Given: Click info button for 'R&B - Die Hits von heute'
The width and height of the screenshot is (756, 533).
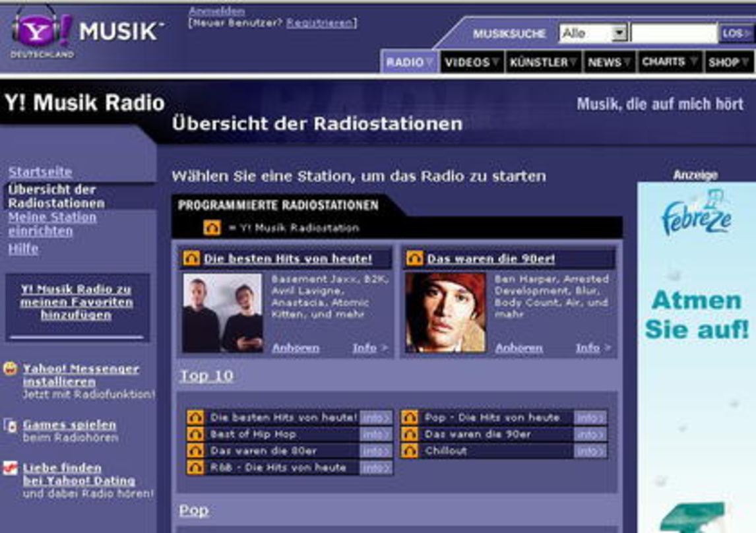Looking at the screenshot, I should point(376,468).
